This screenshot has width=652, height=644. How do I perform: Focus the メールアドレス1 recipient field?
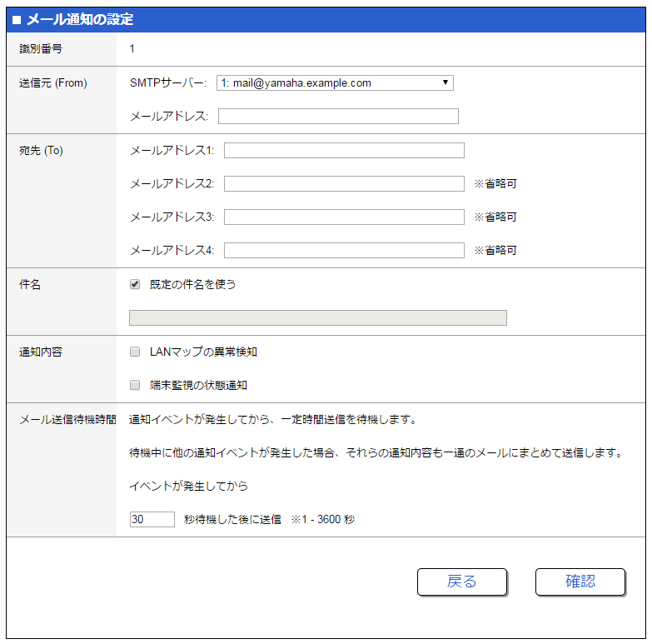coord(344,150)
